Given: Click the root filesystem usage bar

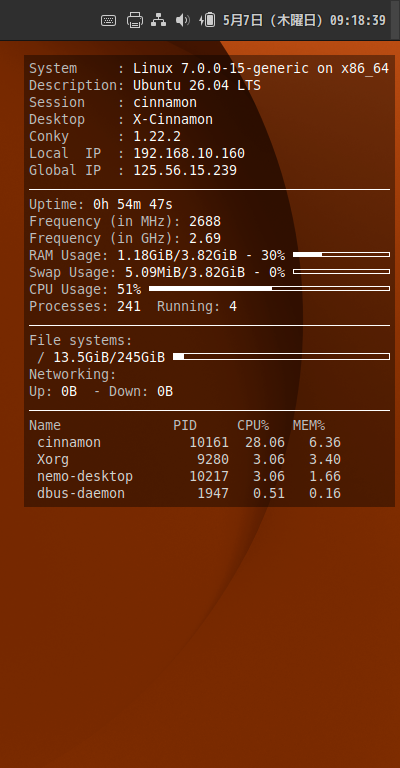Looking at the screenshot, I should (282, 357).
